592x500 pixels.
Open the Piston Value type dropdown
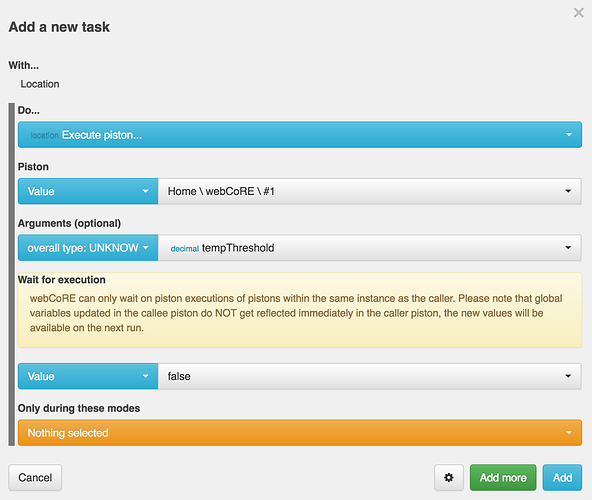coord(88,191)
